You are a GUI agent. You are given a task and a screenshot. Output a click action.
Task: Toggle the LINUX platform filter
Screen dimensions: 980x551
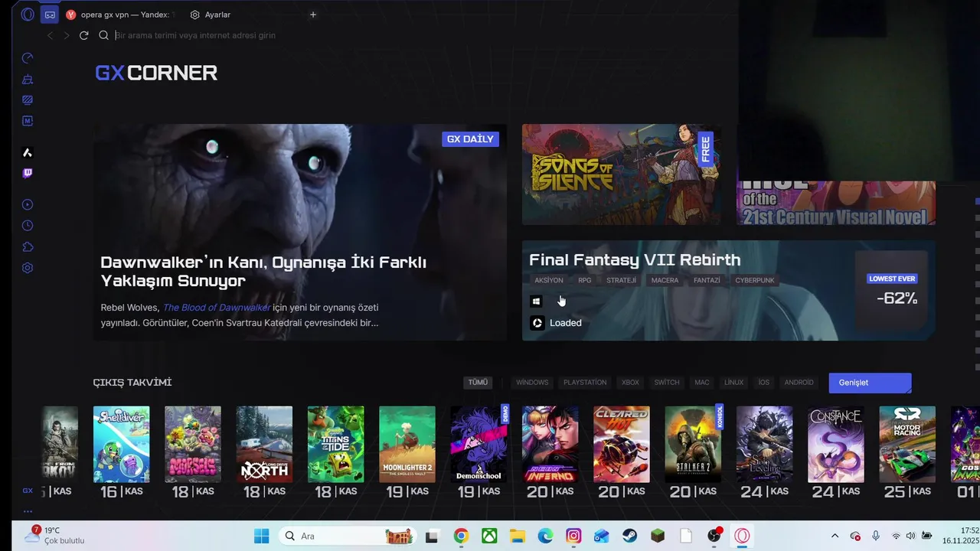pos(733,383)
